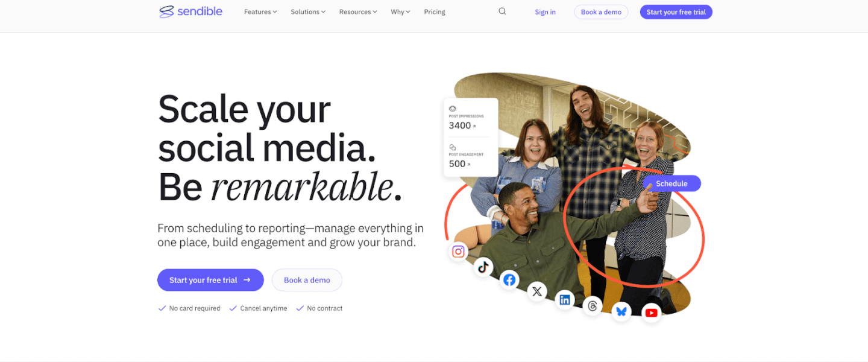
Task: Click the Sign in link
Action: click(x=546, y=12)
